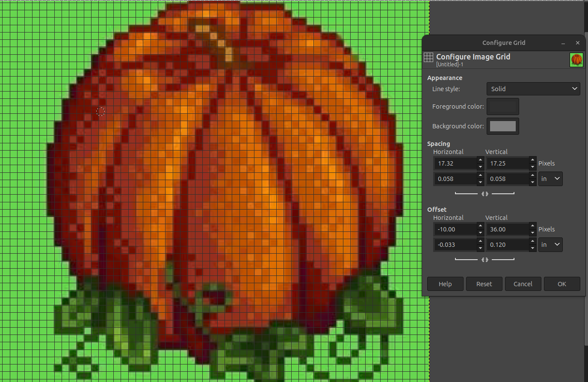The width and height of the screenshot is (588, 382).
Task: Decrease Vertical offset inches with down arrow
Action: pyautogui.click(x=532, y=248)
